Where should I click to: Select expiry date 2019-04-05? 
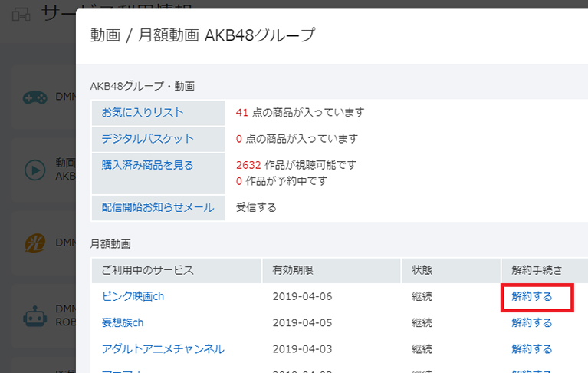tap(302, 322)
